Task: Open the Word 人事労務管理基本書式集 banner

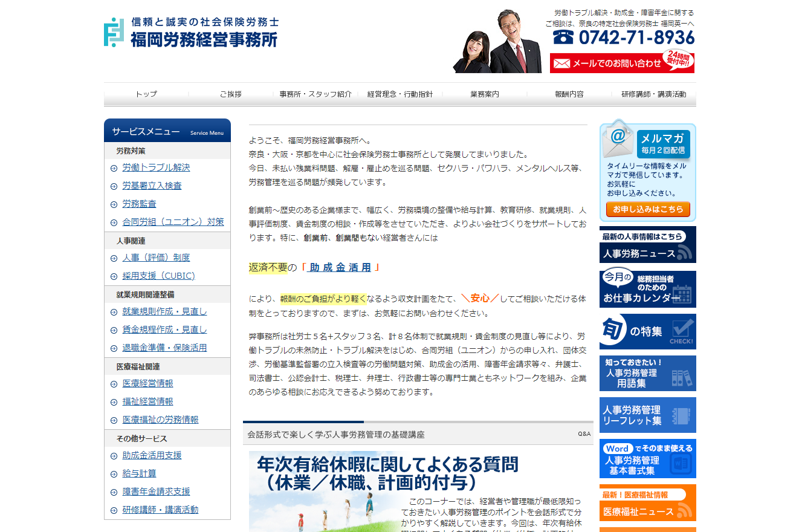Action: coord(647,459)
